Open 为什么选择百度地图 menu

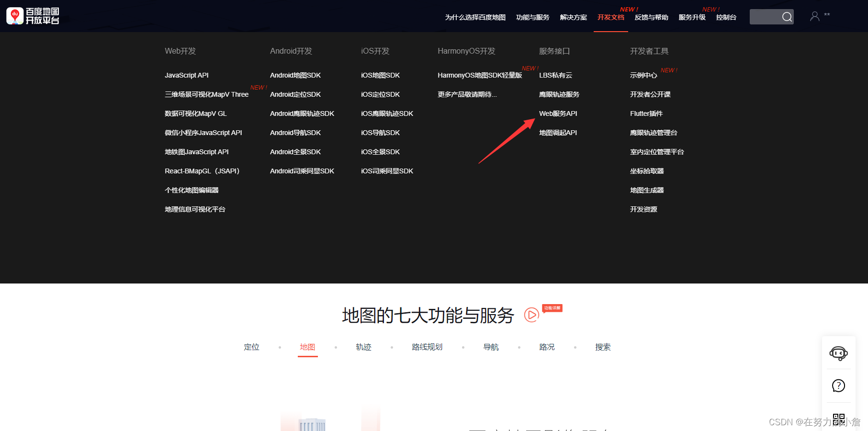tap(475, 17)
